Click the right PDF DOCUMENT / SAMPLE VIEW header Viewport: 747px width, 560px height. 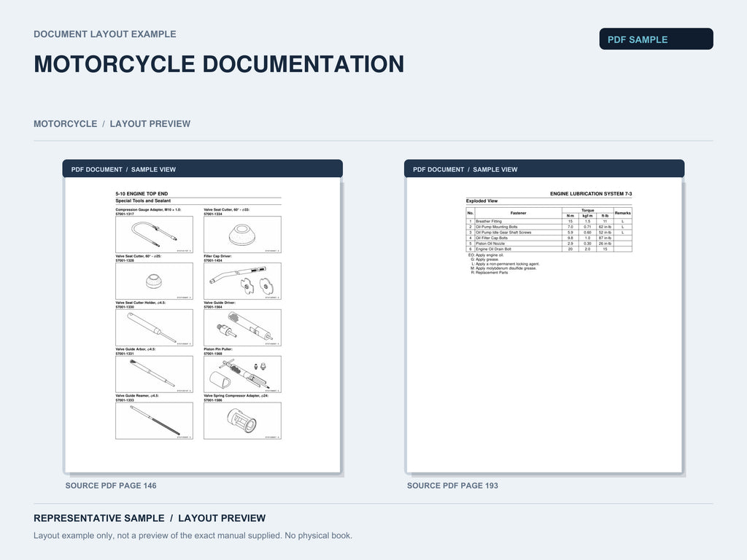[544, 168]
